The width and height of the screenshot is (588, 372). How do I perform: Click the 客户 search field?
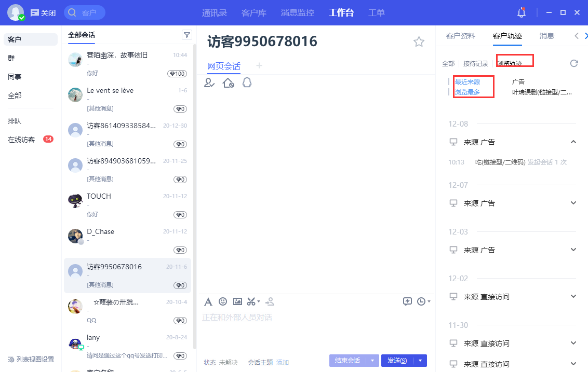(85, 13)
